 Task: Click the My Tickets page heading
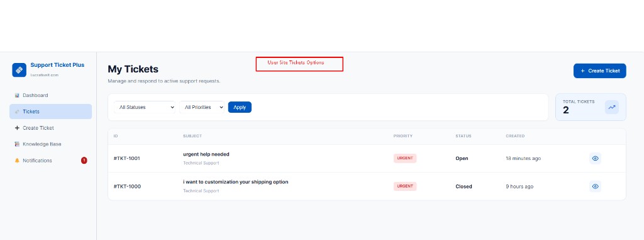(x=133, y=69)
